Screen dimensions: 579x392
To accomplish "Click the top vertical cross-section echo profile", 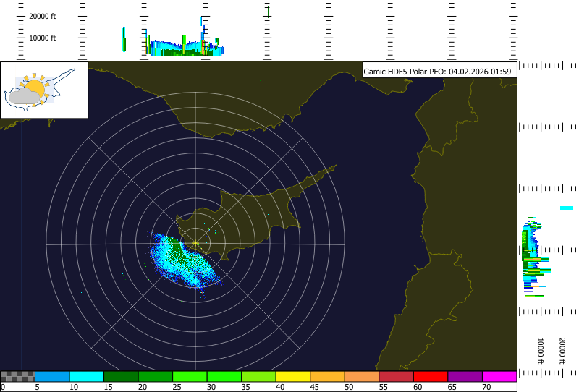I will point(181,46).
